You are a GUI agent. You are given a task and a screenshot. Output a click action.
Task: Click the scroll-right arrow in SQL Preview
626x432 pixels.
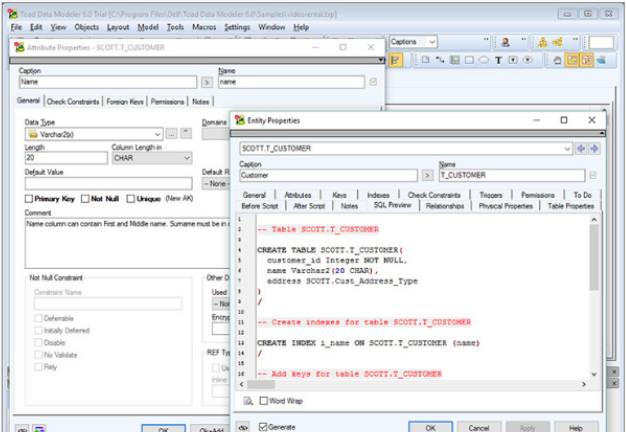point(584,384)
